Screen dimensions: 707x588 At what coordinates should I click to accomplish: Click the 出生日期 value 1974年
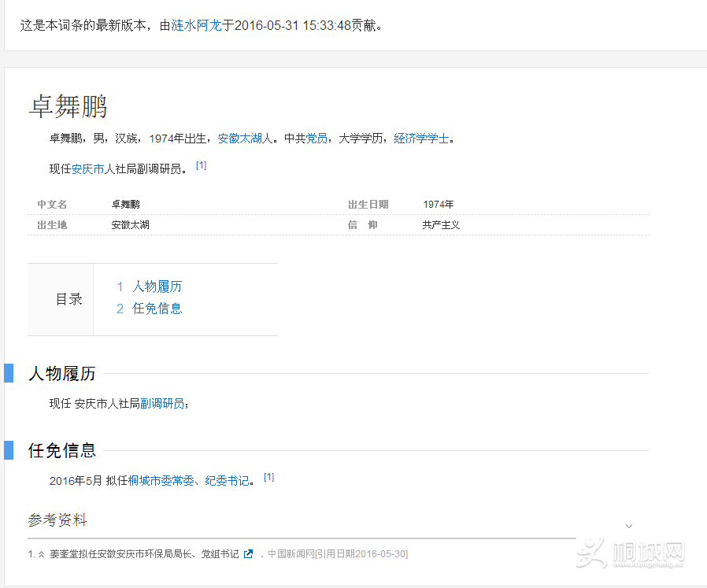pos(438,204)
